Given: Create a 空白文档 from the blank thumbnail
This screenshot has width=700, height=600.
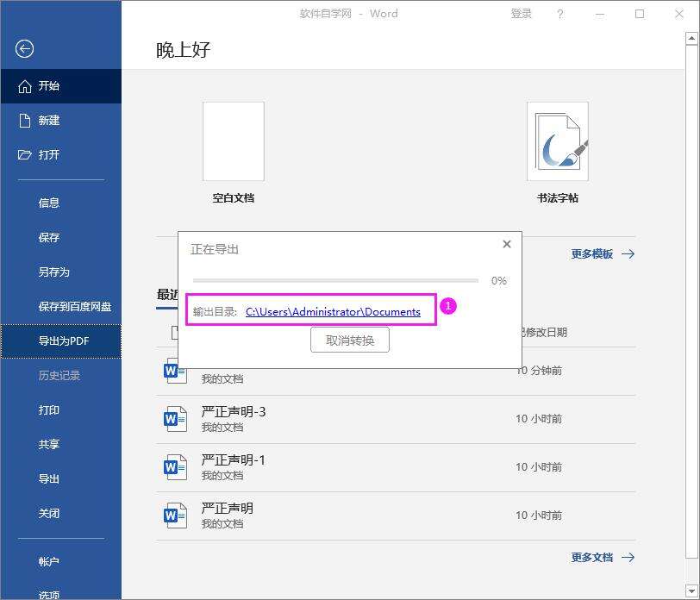Looking at the screenshot, I should pyautogui.click(x=234, y=141).
